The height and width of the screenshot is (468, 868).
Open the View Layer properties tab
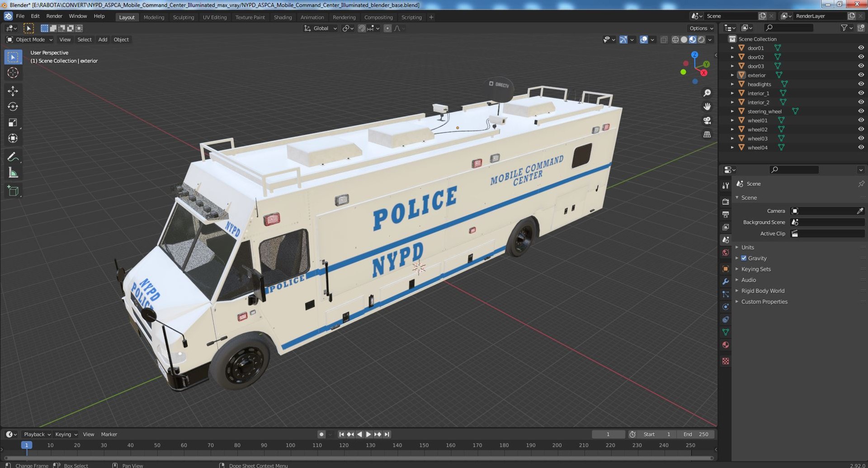[726, 227]
